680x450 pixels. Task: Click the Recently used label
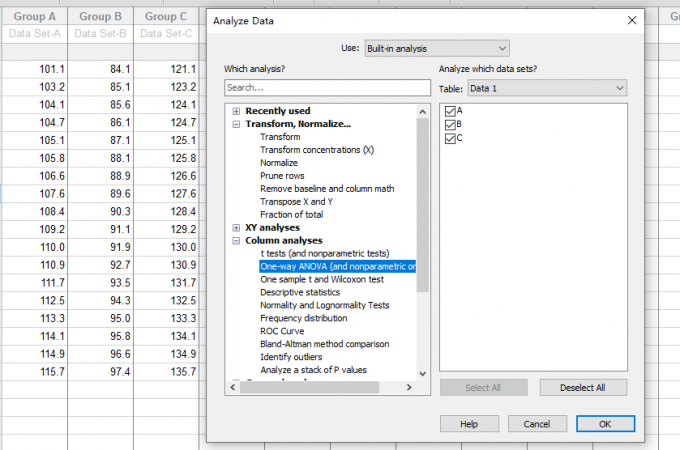pos(278,111)
